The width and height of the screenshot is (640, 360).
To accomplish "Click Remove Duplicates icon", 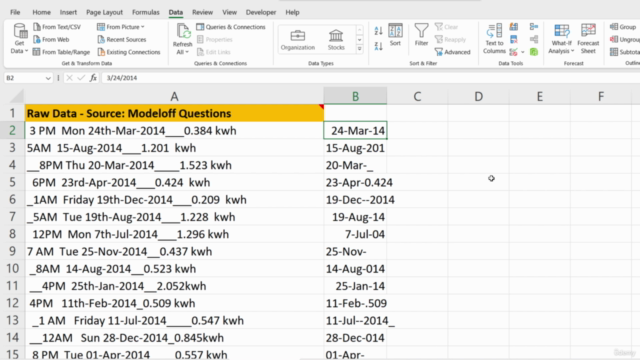I will pos(514,40).
